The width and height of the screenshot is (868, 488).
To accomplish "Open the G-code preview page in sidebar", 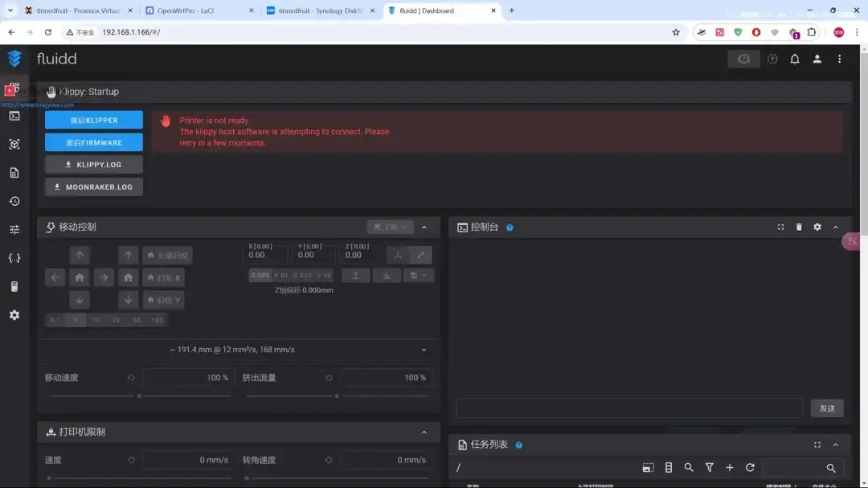I will click(14, 144).
